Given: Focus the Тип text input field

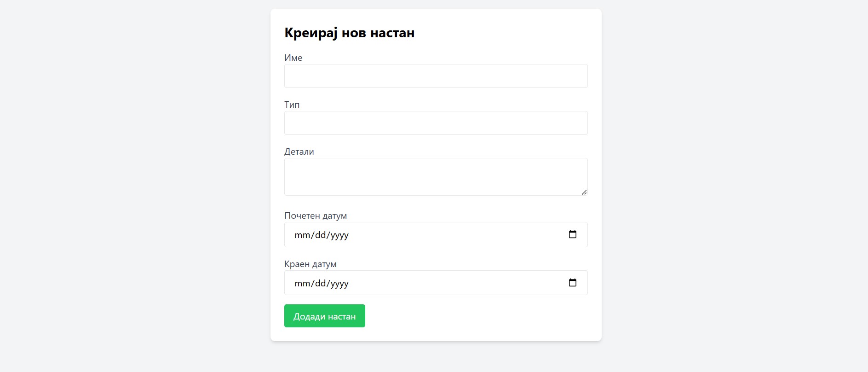Looking at the screenshot, I should coord(436,123).
